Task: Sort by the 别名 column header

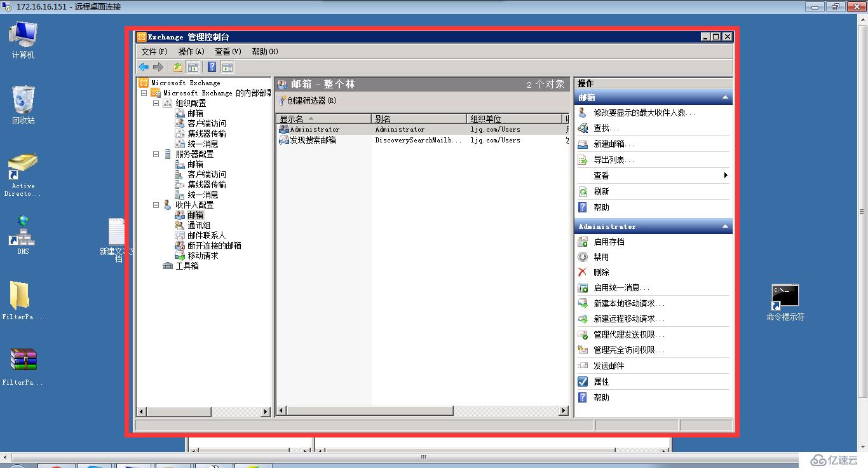Action: (419, 119)
